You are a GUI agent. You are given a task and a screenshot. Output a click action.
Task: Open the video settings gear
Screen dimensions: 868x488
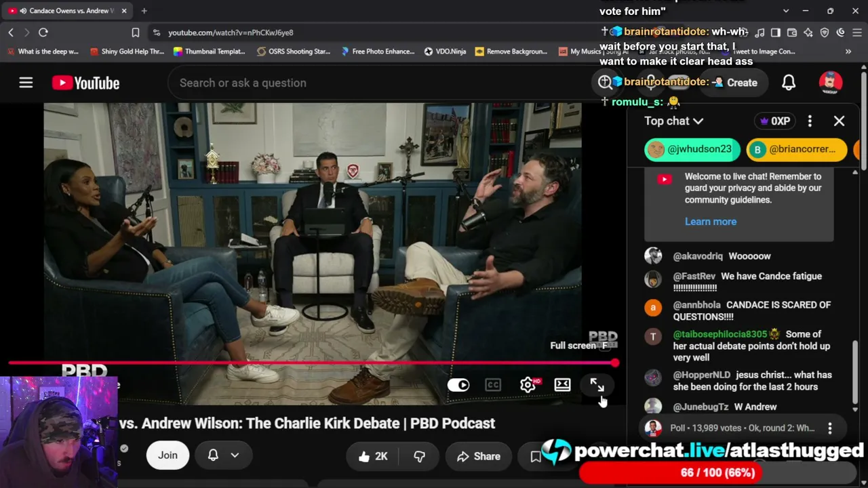point(528,385)
